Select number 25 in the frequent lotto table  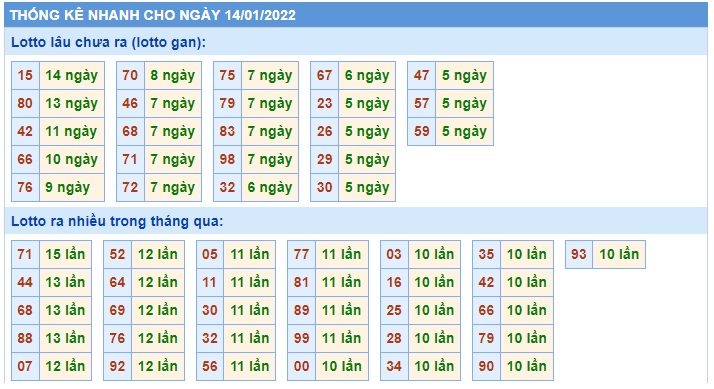click(x=394, y=310)
